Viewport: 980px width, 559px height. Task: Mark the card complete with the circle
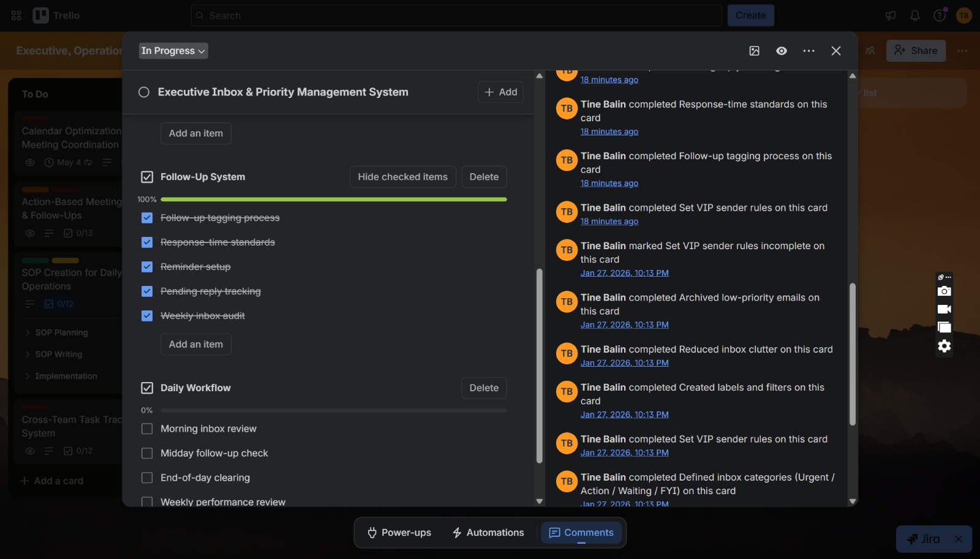(x=144, y=92)
